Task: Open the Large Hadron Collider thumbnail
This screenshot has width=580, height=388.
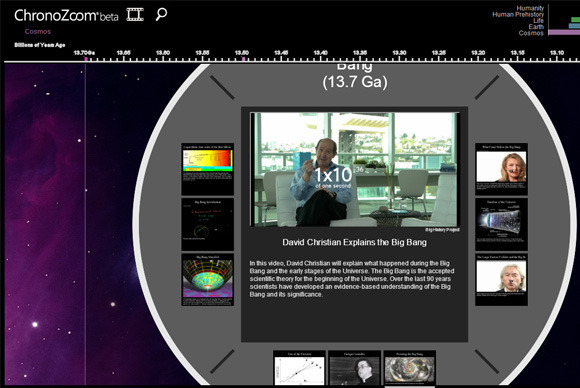Action: [x=501, y=280]
